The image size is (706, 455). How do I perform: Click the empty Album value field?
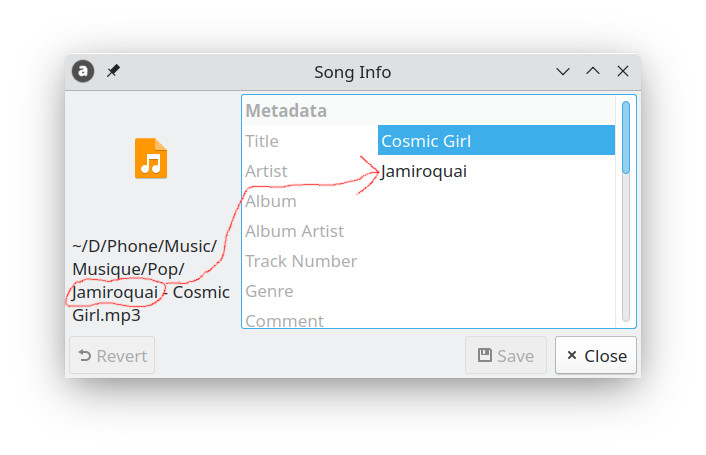[x=496, y=201]
